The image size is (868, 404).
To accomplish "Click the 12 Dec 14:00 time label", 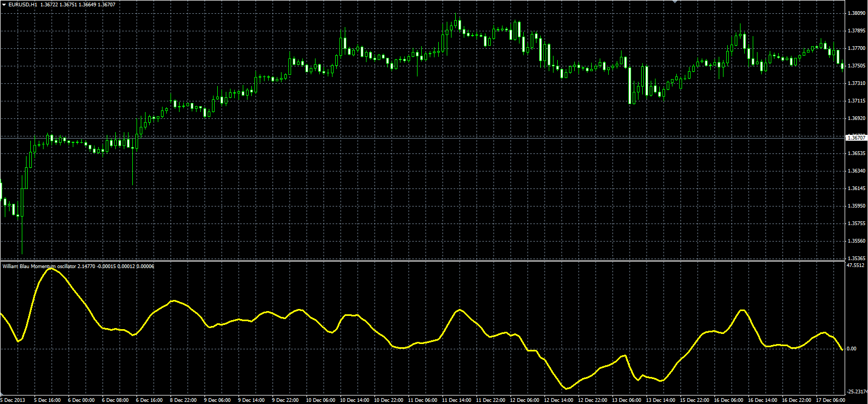I will (x=559, y=400).
